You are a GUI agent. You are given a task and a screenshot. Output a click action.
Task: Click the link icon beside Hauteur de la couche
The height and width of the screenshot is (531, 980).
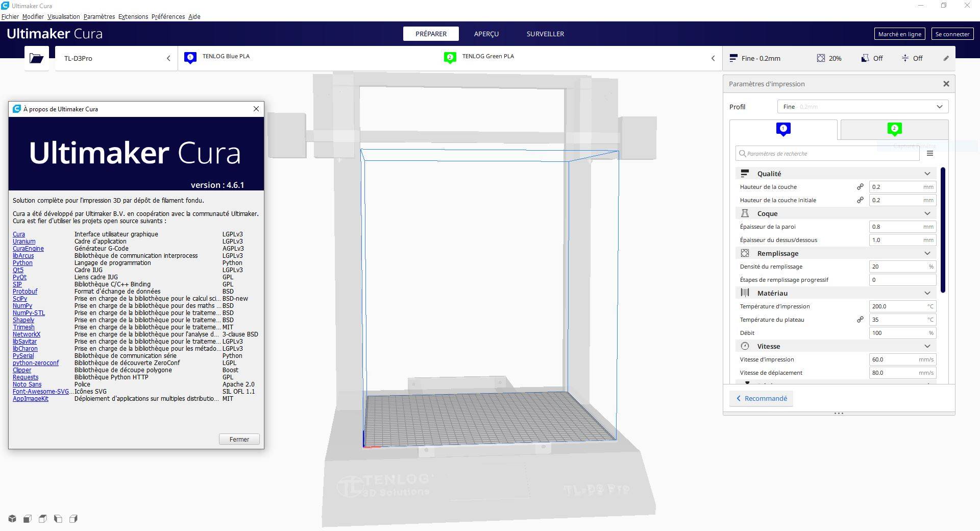(860, 187)
